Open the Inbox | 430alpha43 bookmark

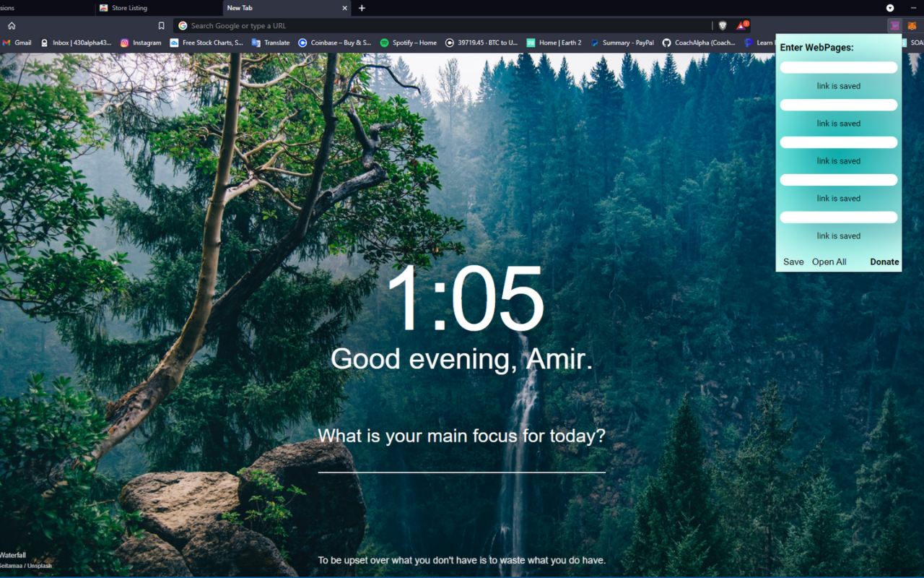[x=77, y=43]
